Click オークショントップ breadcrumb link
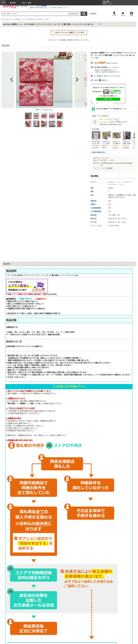The height and width of the screenshot is (644, 138). click(8, 19)
